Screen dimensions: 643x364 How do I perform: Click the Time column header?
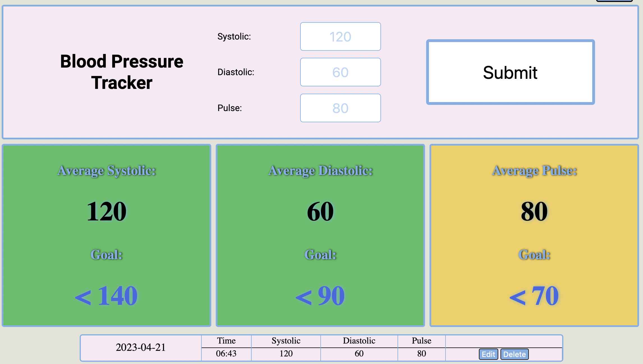pos(226,341)
